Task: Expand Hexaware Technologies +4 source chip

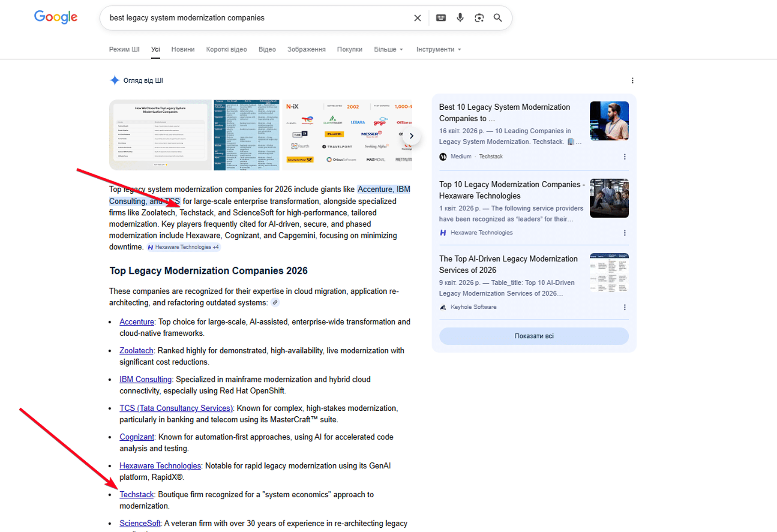Action: (x=183, y=247)
